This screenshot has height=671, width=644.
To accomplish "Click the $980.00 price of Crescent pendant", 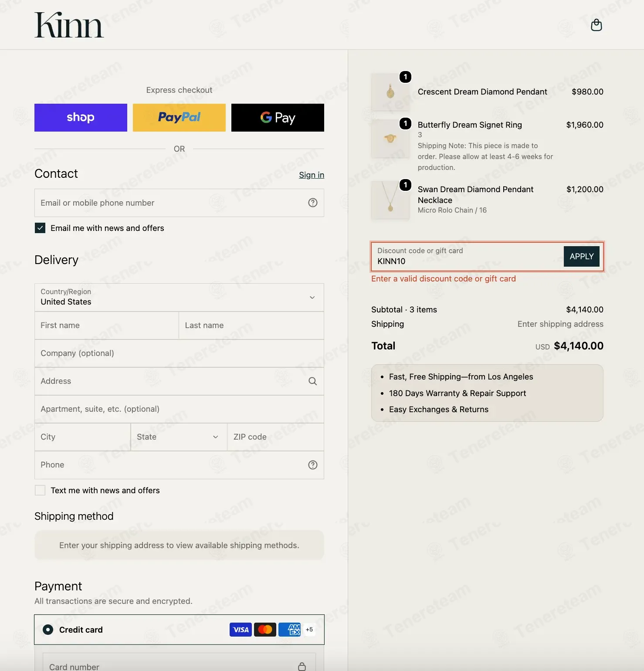I will coord(587,92).
